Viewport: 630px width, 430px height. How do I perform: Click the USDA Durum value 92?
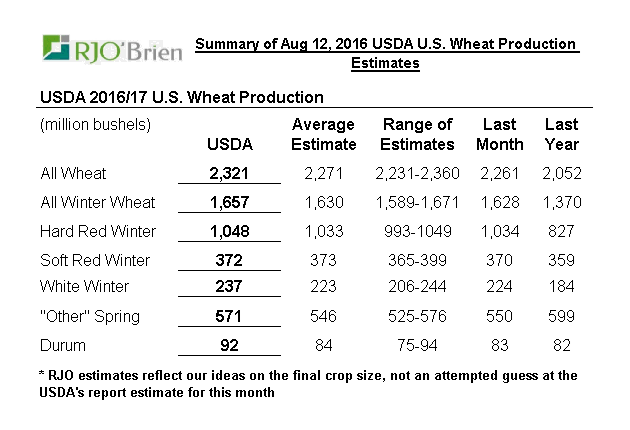click(229, 346)
